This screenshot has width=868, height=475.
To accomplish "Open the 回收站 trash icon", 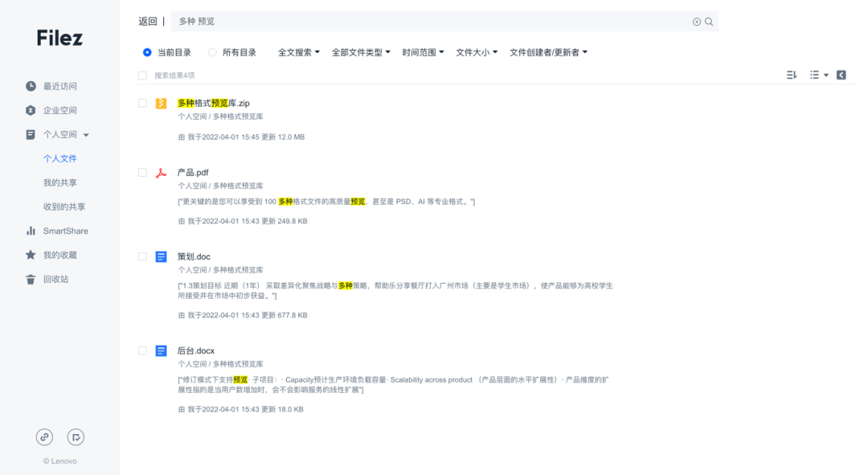I will 30,279.
